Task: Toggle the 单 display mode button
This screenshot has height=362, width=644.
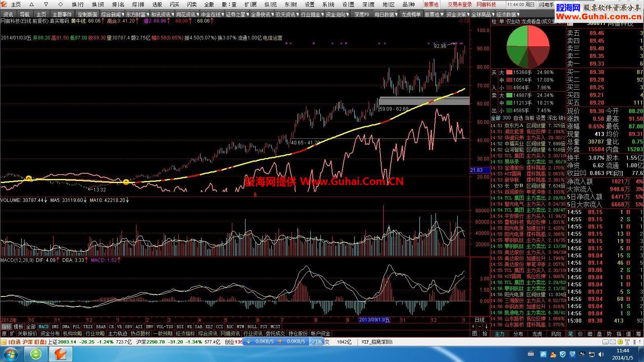Action: (x=502, y=22)
